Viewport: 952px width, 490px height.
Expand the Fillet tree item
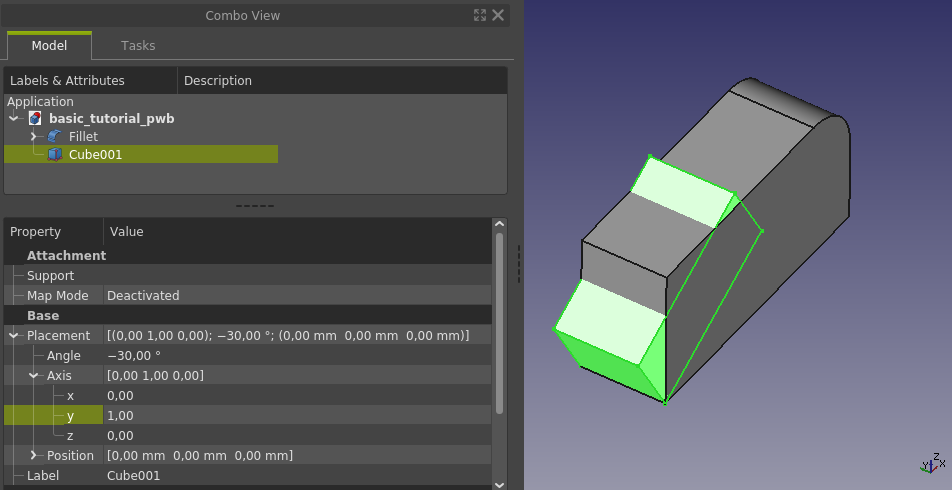click(33, 137)
